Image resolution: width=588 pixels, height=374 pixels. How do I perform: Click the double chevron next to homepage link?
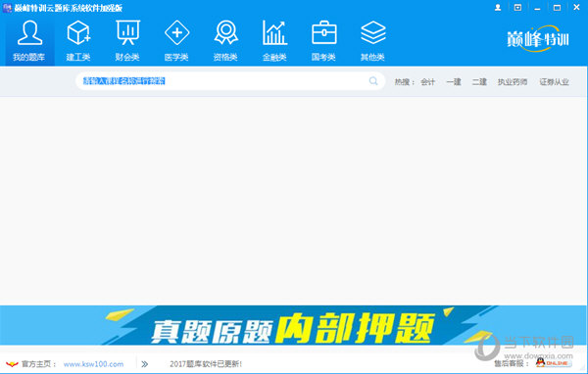pos(144,364)
